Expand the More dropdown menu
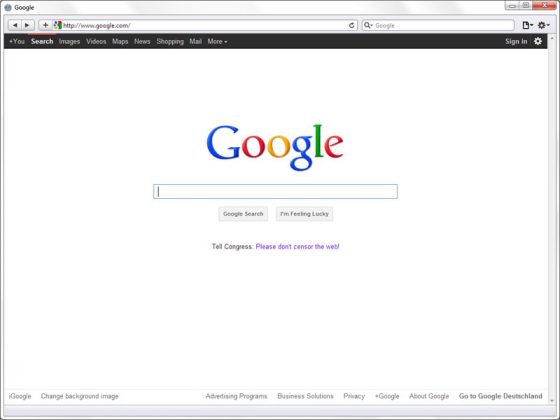Screen dimensions: 560x420 pos(217,41)
